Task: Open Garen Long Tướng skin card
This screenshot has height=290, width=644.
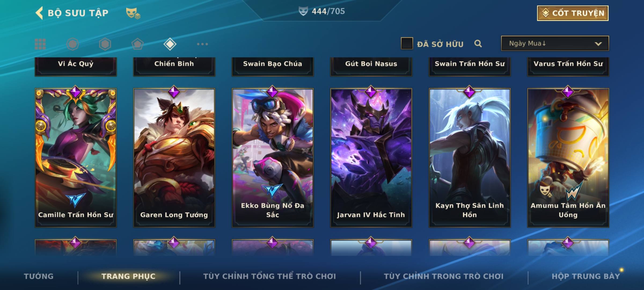Action: click(x=174, y=158)
